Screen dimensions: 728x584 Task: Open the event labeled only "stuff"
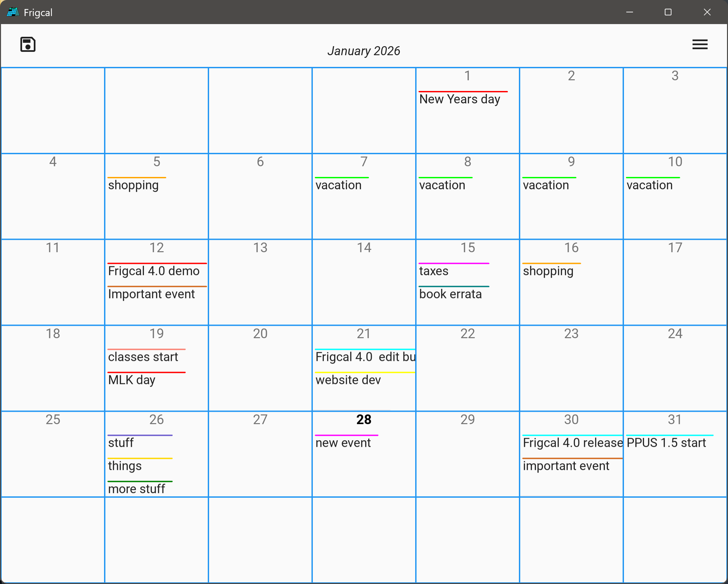(121, 443)
